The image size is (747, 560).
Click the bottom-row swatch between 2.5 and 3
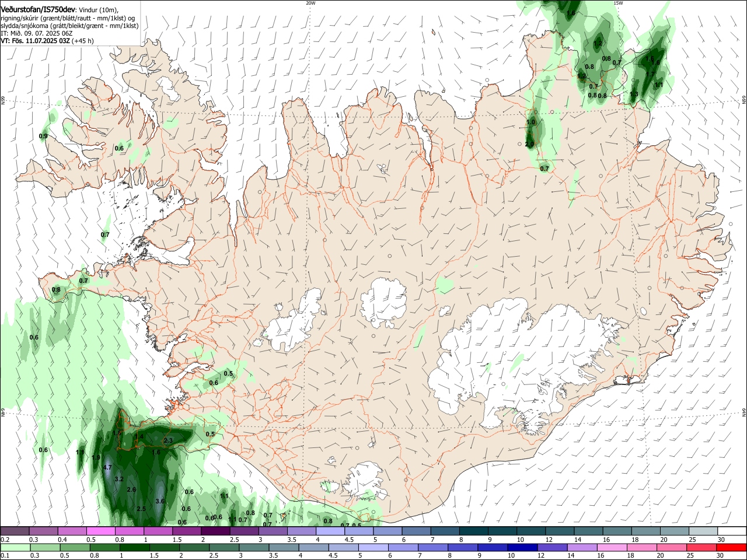click(x=224, y=547)
